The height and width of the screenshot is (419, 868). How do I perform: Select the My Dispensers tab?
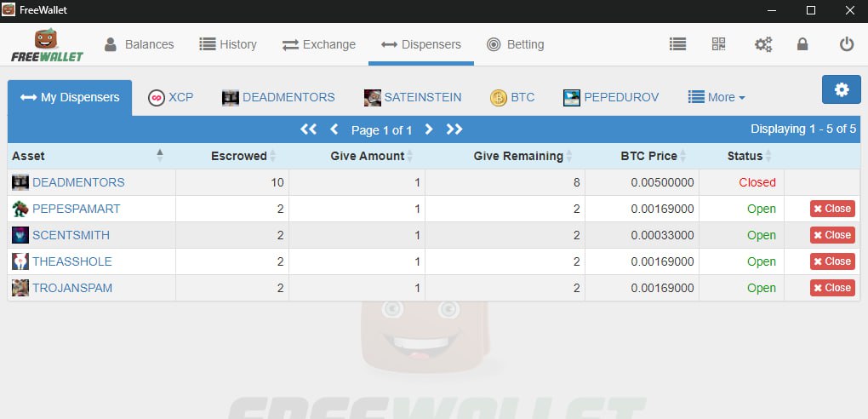point(70,98)
